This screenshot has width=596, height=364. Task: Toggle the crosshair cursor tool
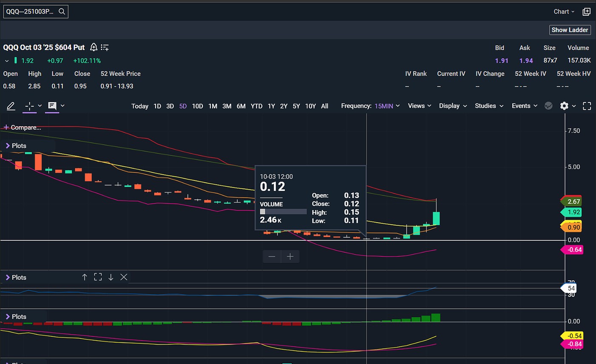(x=29, y=106)
